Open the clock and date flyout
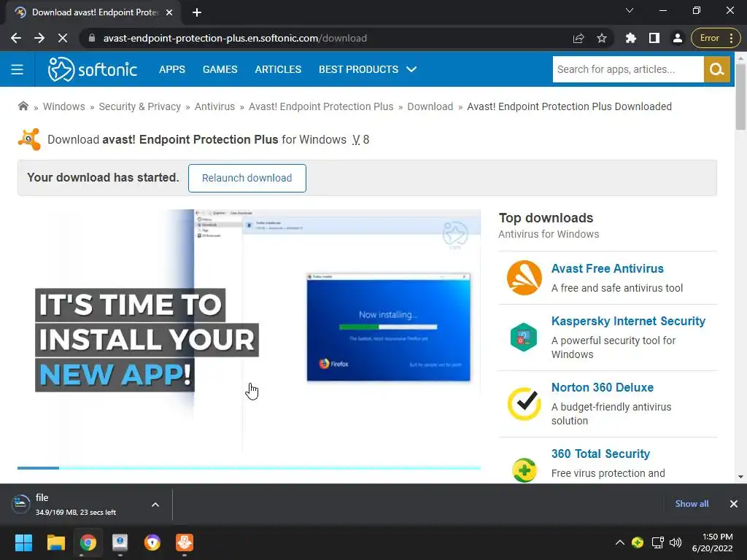The height and width of the screenshot is (560, 747). [x=712, y=542]
